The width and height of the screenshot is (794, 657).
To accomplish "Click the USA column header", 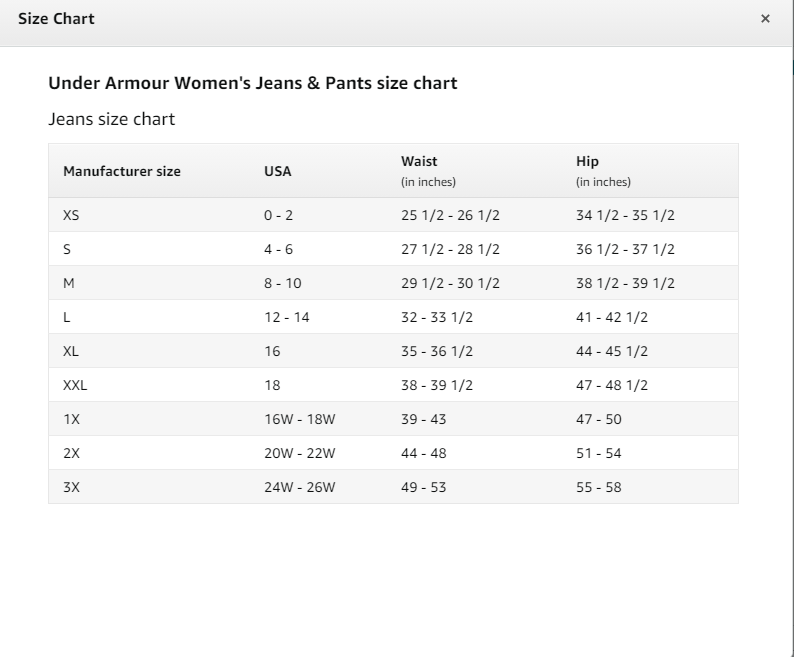I will click(x=277, y=171).
